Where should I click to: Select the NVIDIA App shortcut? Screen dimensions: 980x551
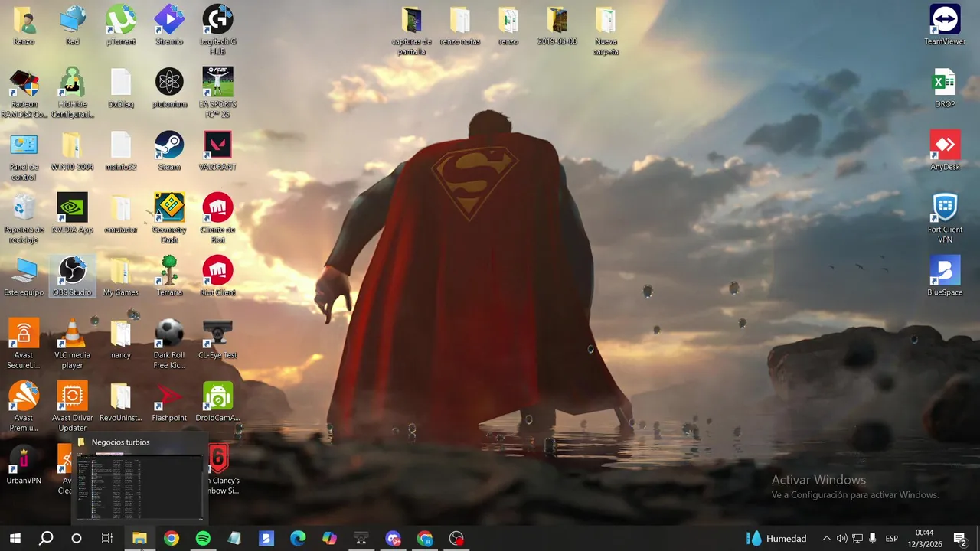pos(73,214)
